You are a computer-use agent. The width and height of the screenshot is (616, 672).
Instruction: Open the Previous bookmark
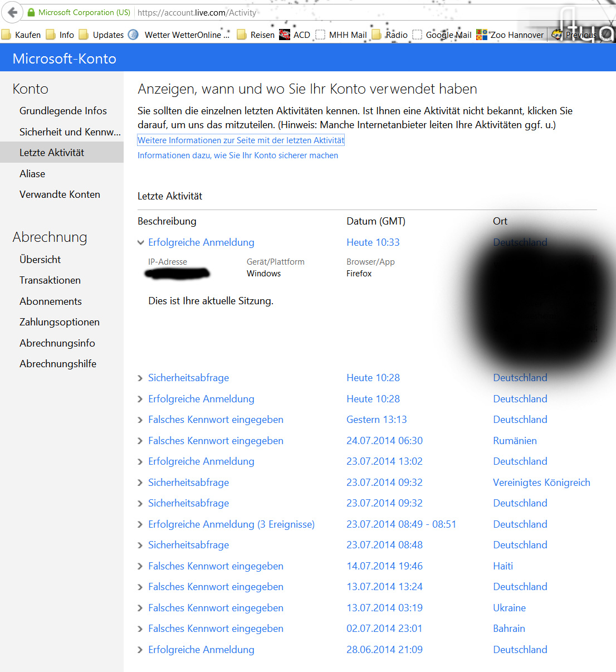tap(575, 35)
